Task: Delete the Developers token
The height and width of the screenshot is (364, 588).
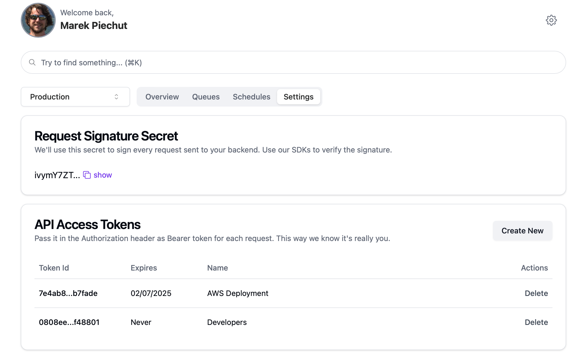Action: (536, 322)
